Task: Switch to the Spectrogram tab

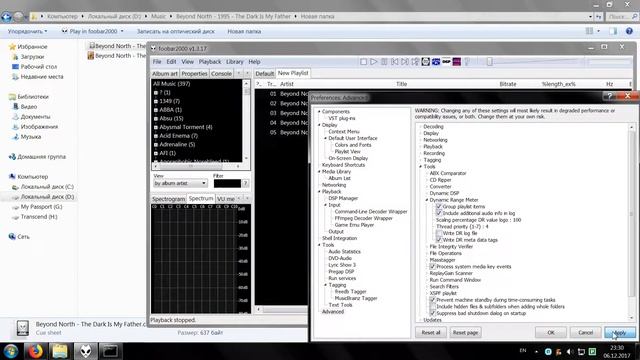Action: [169, 199]
